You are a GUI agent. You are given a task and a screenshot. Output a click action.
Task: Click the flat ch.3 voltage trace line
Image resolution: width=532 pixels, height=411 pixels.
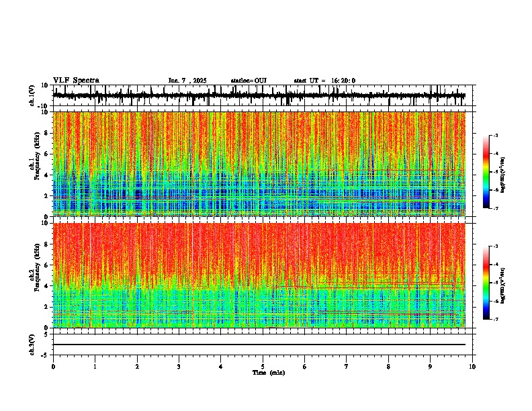click(259, 345)
